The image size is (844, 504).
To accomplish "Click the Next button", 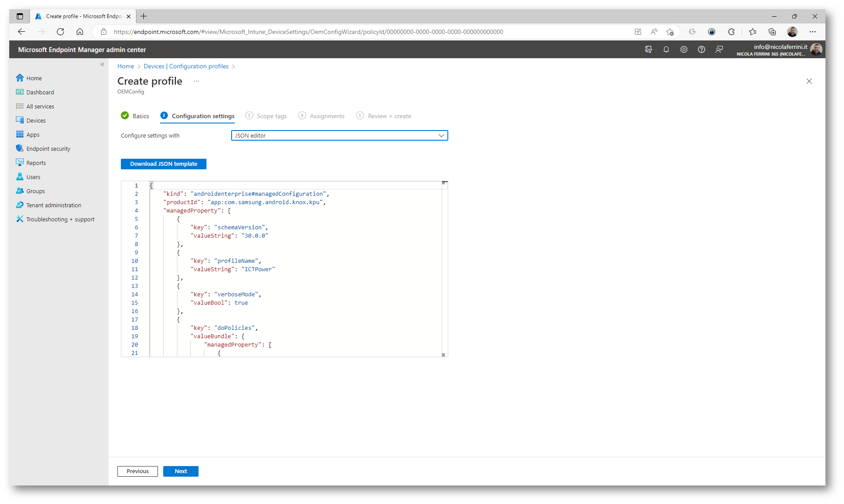I will [x=181, y=471].
